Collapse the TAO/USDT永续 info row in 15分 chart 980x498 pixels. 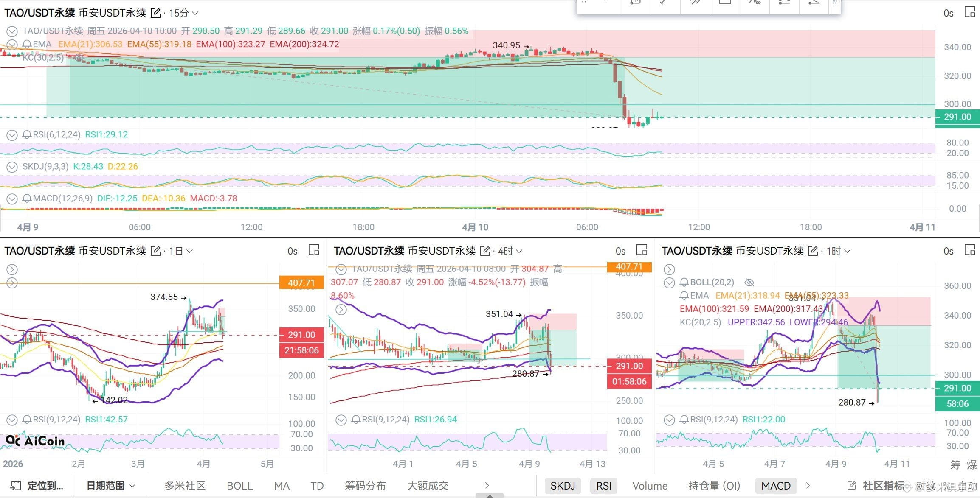click(x=12, y=31)
